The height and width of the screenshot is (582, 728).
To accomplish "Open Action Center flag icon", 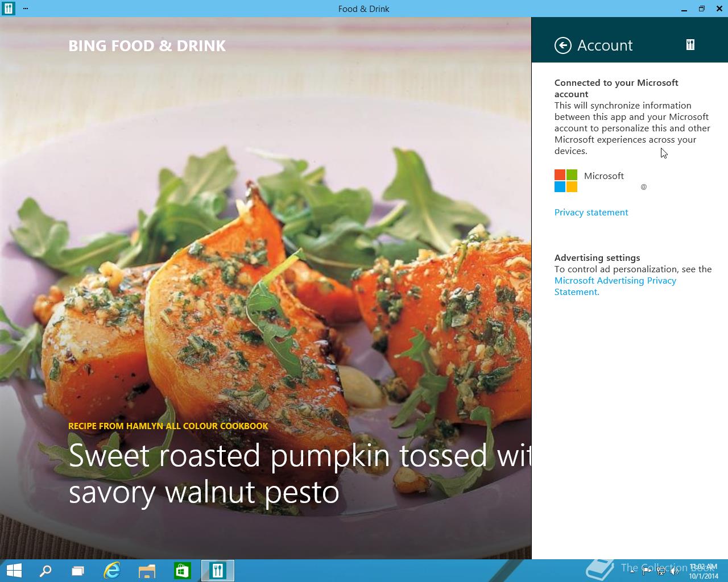I will click(x=647, y=571).
